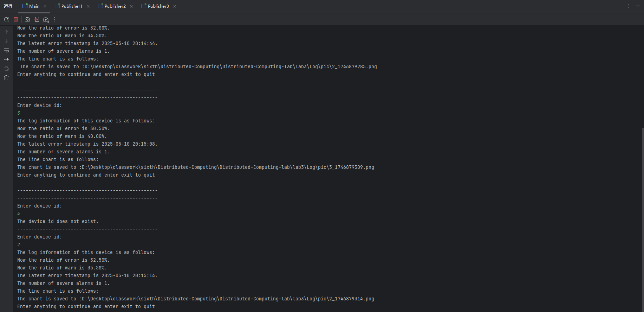
Task: Open the profiler gauge dropdown icon
Action: coord(46,20)
